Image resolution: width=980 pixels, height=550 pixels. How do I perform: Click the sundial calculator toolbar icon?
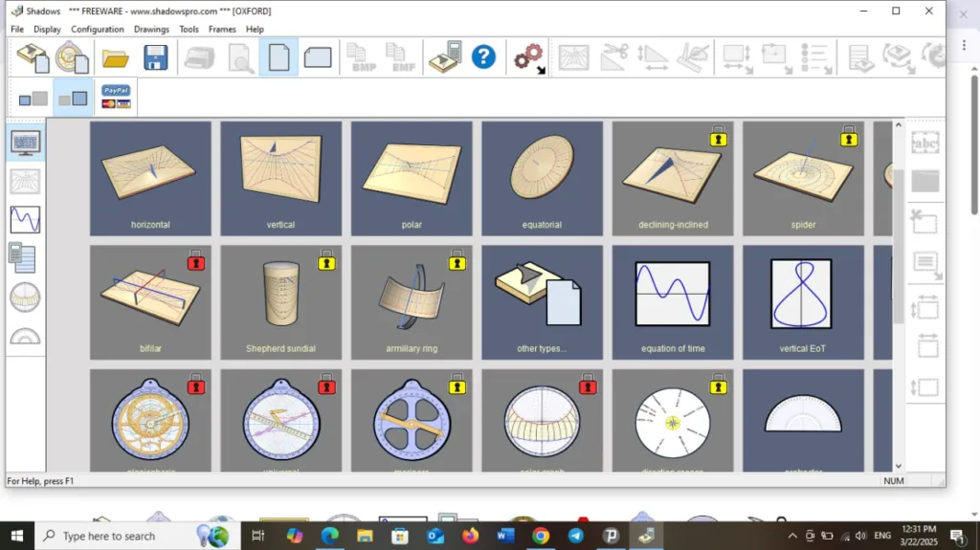(x=446, y=57)
